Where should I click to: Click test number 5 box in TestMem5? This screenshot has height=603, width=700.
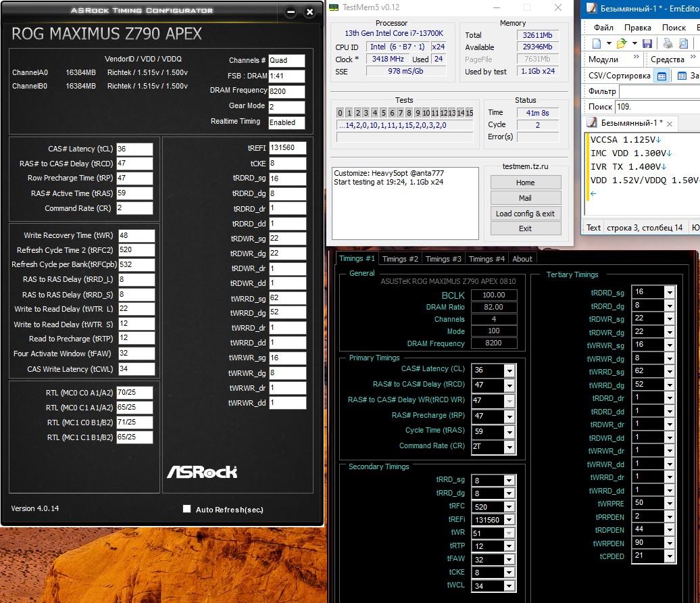[384, 113]
